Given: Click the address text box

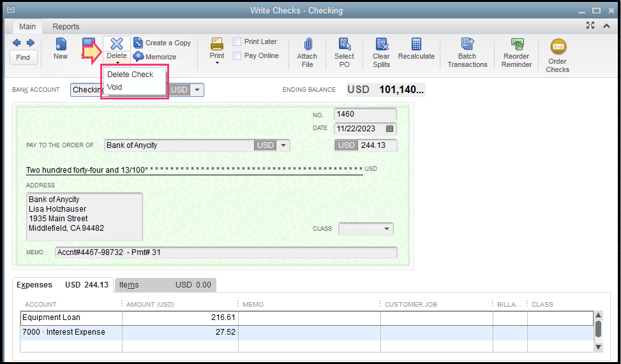Looking at the screenshot, I should (84, 216).
